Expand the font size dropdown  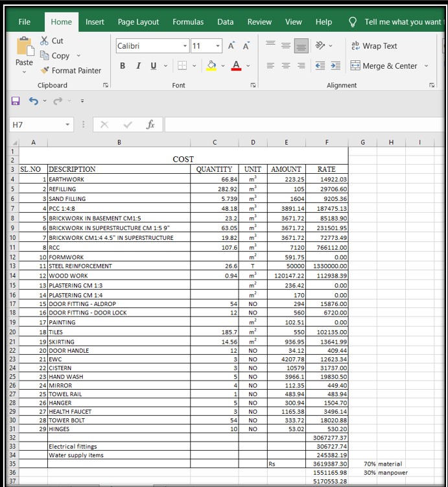[x=217, y=46]
